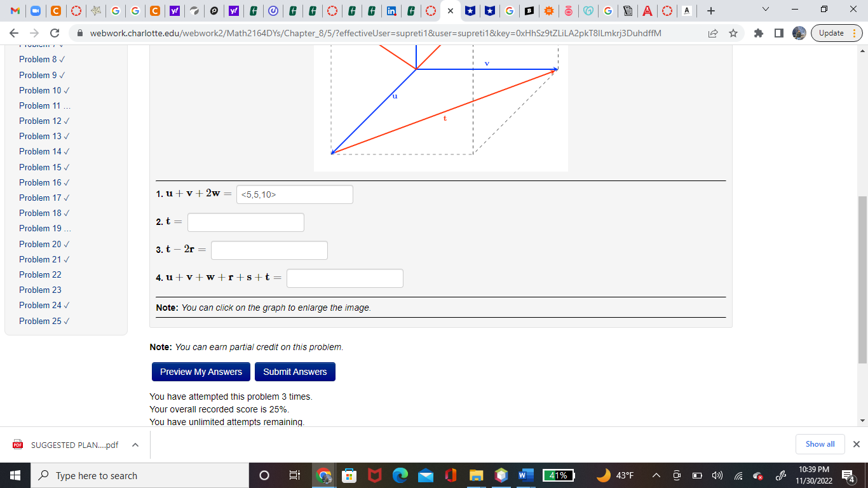Click the u+v+w+r+s+t answer field

coord(345,278)
